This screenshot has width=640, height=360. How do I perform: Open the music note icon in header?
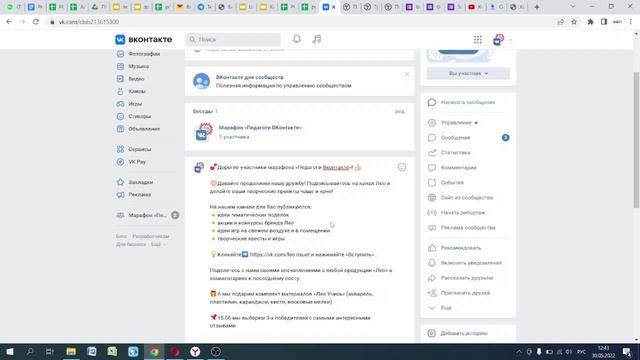[317, 39]
